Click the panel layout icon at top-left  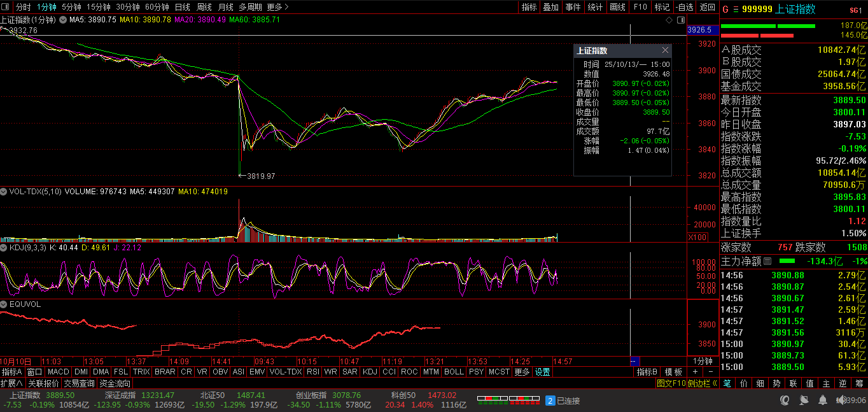pos(5,7)
